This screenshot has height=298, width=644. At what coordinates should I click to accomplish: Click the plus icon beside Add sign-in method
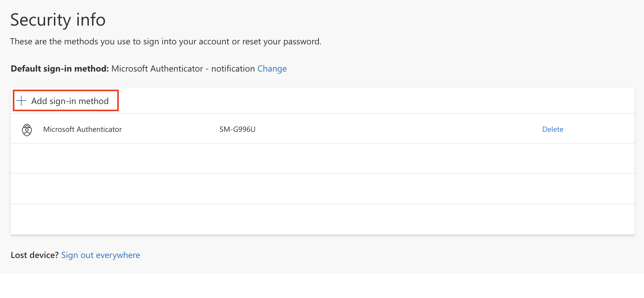(x=21, y=101)
